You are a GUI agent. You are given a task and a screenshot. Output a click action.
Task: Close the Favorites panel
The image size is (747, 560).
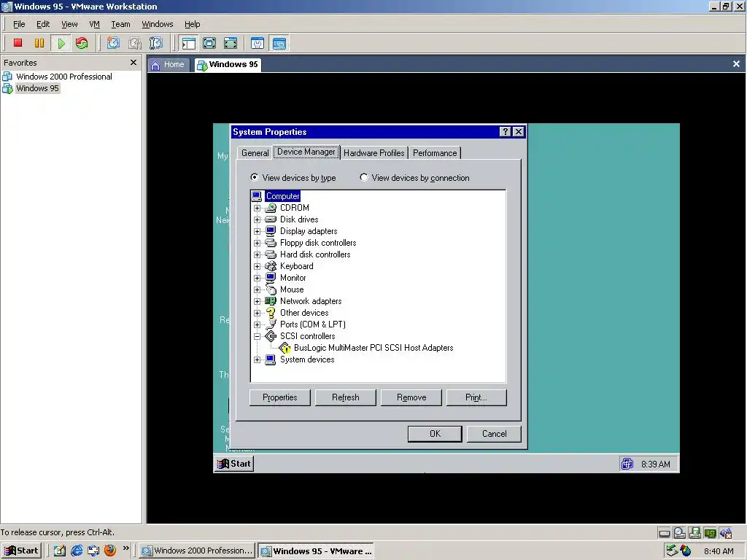(x=133, y=63)
